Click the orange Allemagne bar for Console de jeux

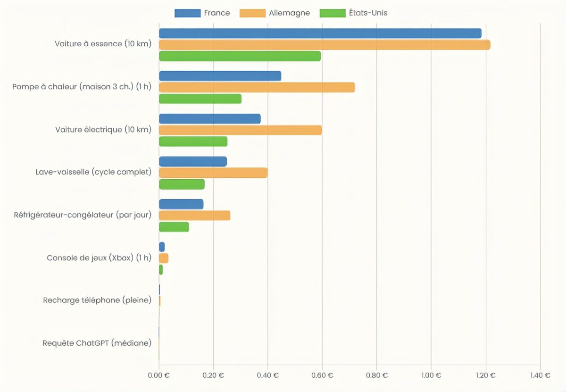tap(164, 259)
